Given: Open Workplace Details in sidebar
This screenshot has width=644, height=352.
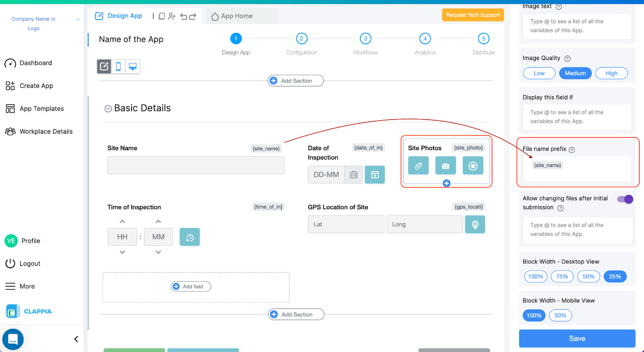Looking at the screenshot, I should [x=39, y=132].
